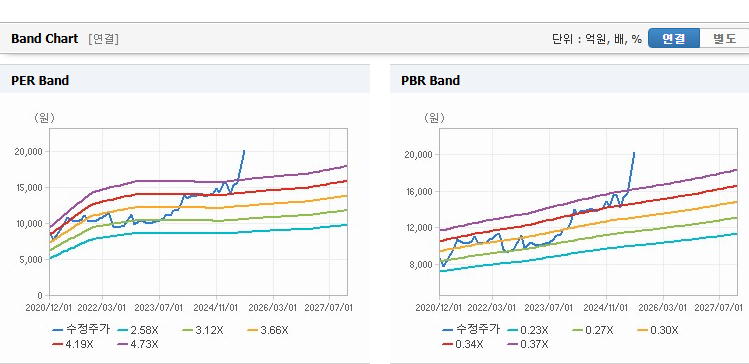Click the PBR Band panel title
This screenshot has width=749, height=364.
[431, 81]
